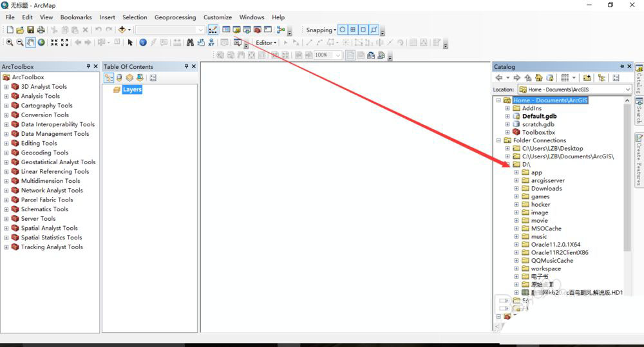Open a map document with the Open icon

20,30
